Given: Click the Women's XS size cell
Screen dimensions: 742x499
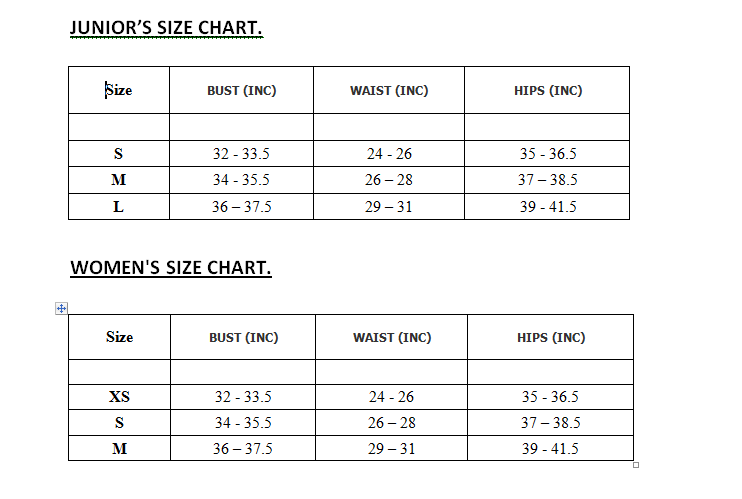Looking at the screenshot, I should click(x=119, y=397).
